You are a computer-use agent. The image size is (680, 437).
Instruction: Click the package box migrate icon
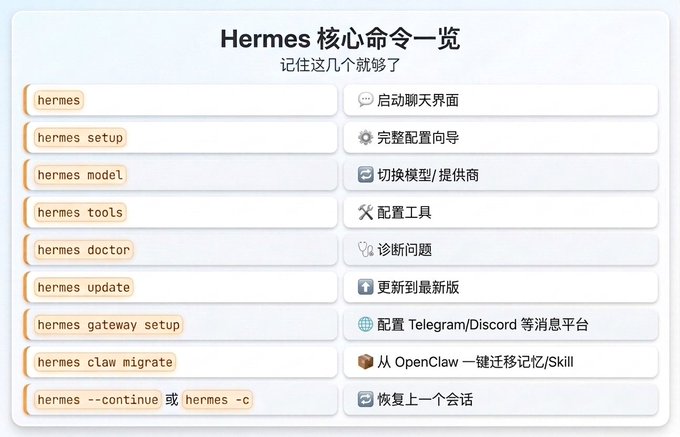coord(364,362)
